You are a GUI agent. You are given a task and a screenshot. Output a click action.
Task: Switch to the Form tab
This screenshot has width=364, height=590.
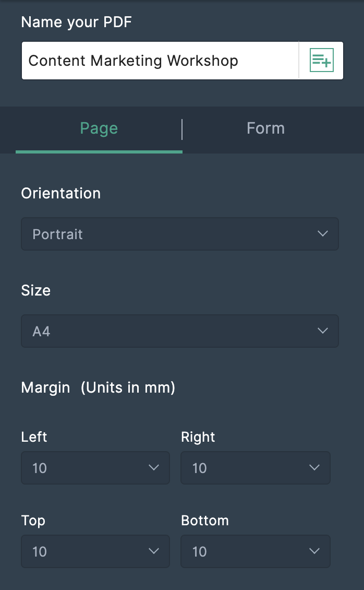265,128
